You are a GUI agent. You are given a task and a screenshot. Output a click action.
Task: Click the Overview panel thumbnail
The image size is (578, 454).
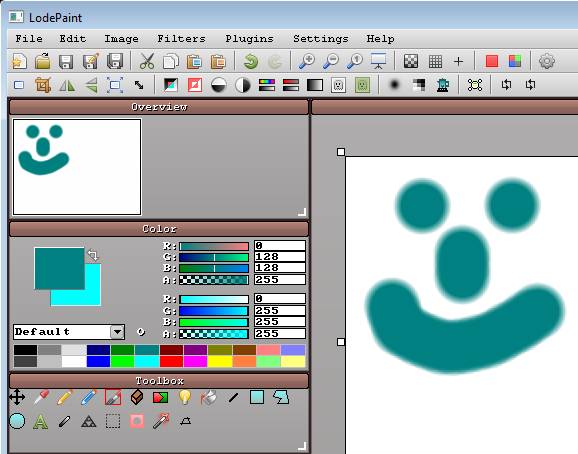coord(77,167)
